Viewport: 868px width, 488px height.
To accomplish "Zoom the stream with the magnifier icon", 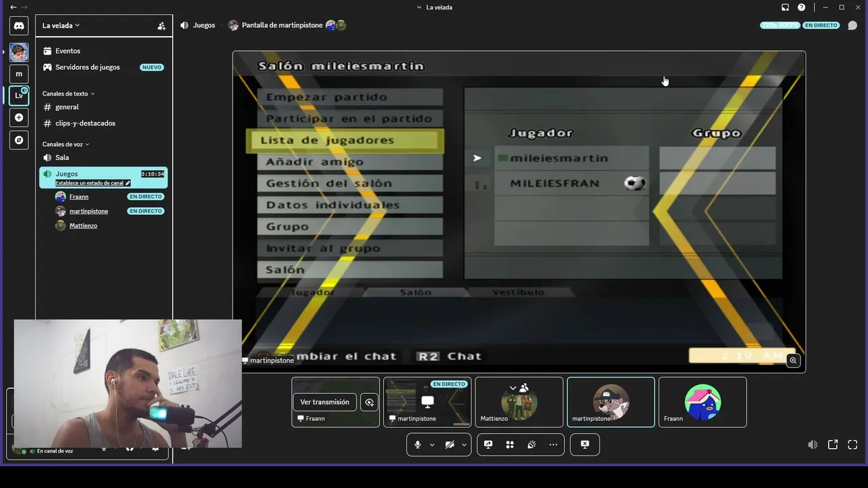I will (793, 361).
